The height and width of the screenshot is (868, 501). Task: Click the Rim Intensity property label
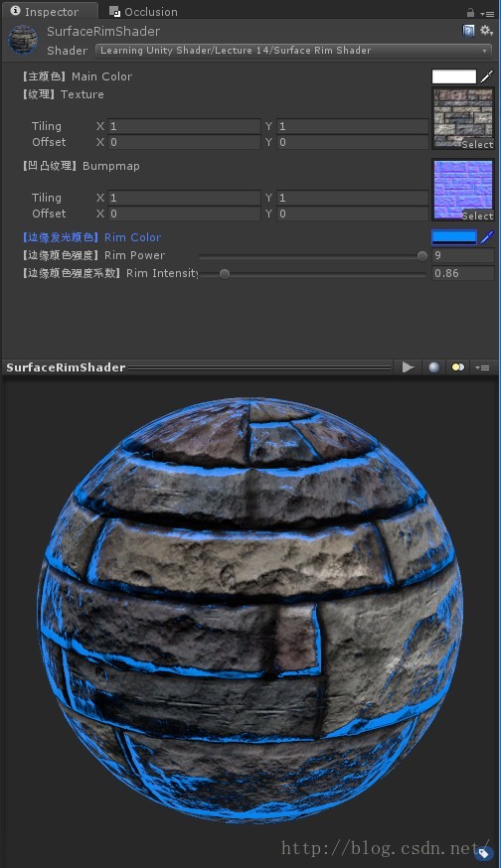(x=110, y=273)
